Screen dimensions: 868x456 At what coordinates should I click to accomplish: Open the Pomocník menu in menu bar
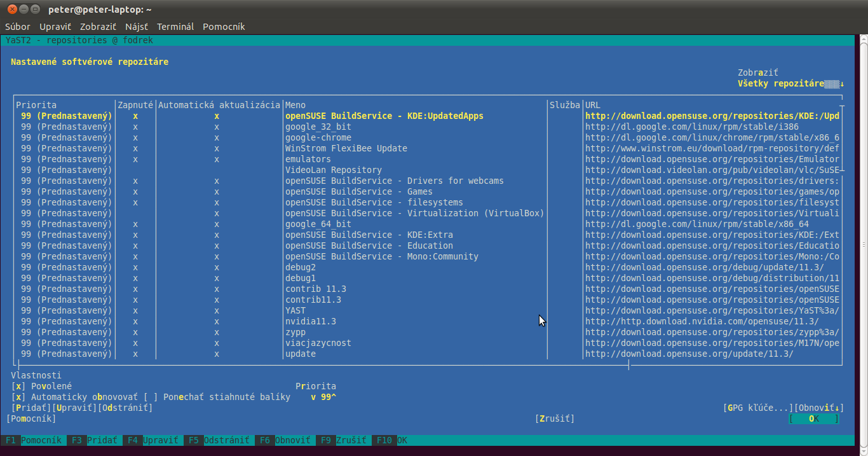224,27
